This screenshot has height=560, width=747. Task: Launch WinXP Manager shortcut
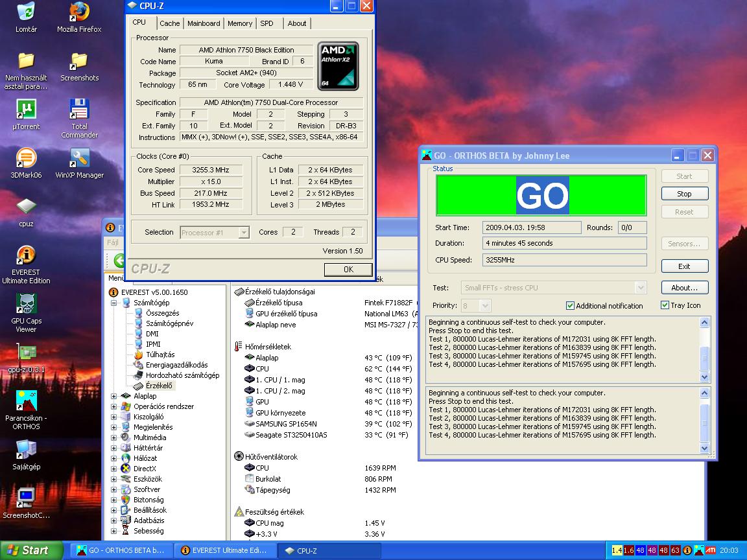coord(79,163)
